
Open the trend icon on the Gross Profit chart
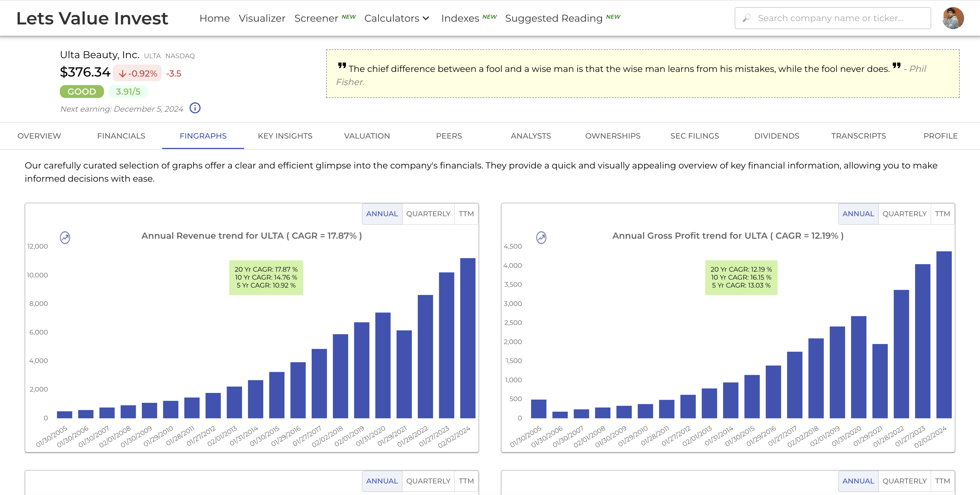(x=541, y=237)
